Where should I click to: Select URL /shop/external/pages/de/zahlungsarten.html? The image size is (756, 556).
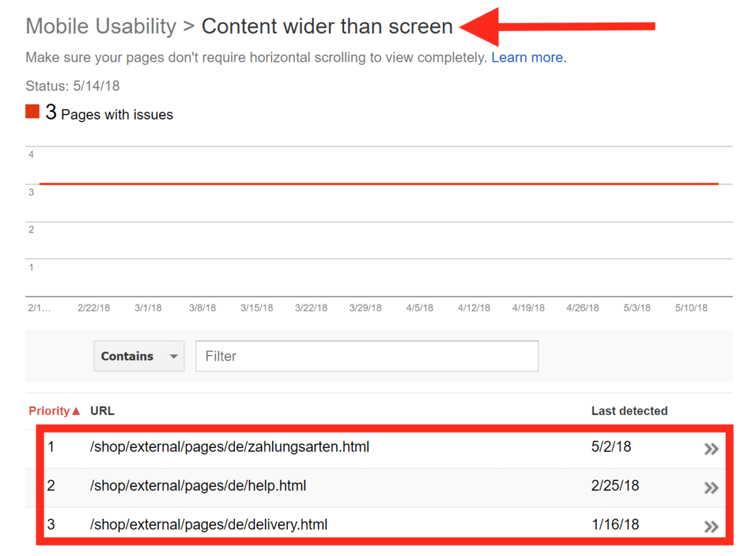(230, 448)
